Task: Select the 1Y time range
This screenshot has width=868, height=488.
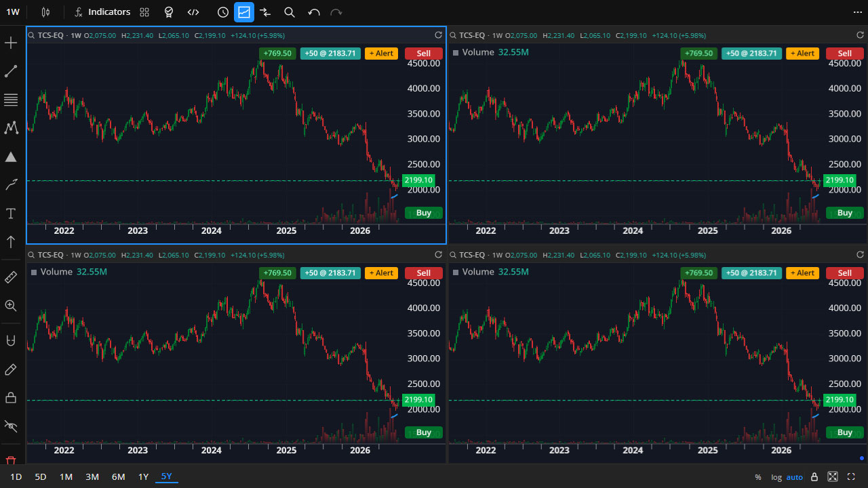Action: pyautogui.click(x=143, y=476)
